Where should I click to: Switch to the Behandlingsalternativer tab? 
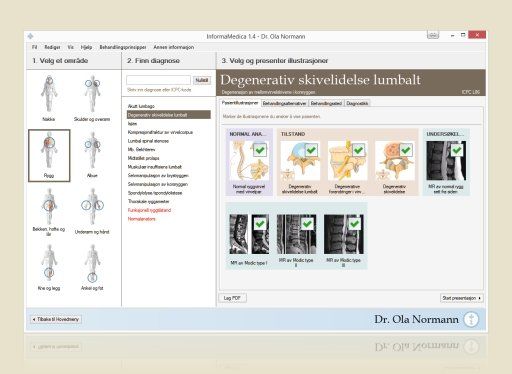tap(284, 103)
